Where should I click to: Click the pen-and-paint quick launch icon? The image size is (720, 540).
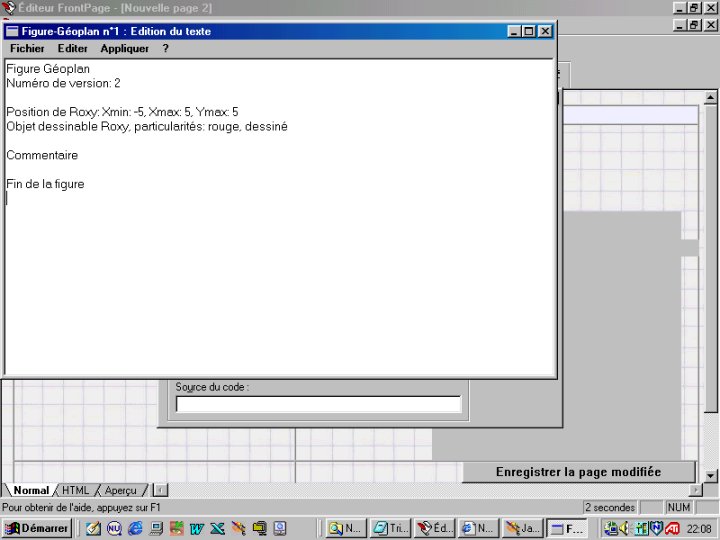[x=238, y=529]
